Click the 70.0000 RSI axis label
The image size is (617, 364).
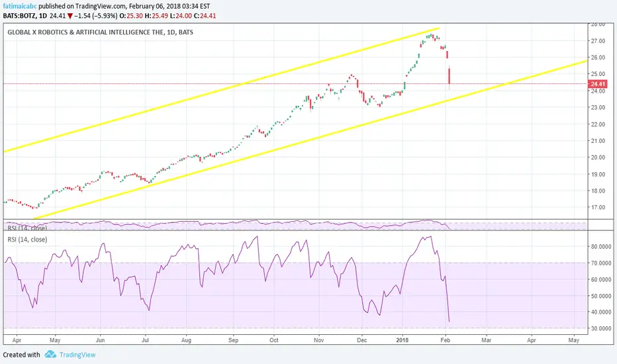[x=600, y=263]
